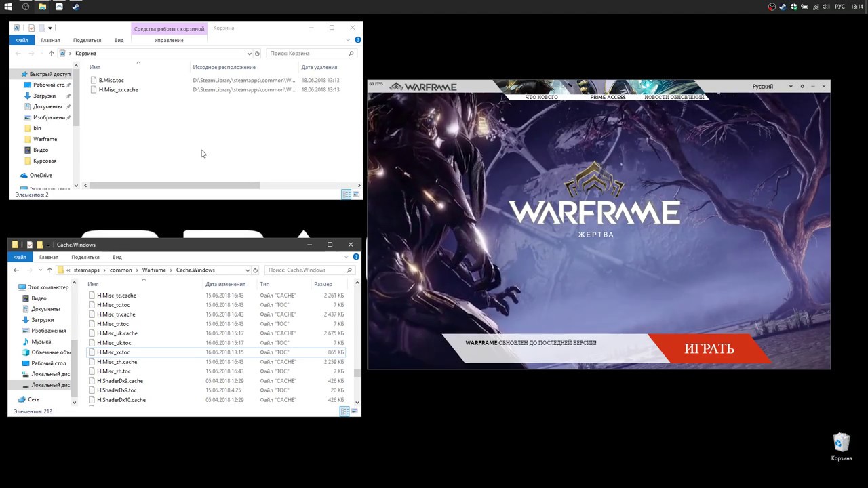Click vertical scrollbar in Cache.Windows file list

point(357,372)
